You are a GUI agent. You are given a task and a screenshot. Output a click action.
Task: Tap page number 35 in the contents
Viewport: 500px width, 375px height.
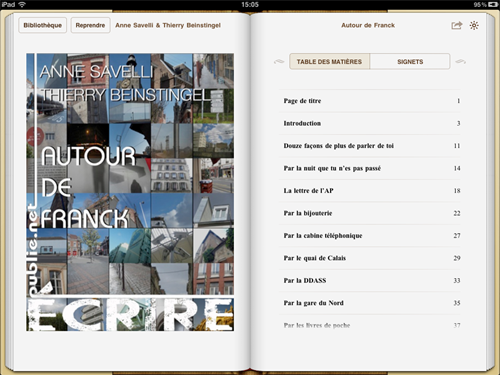[x=457, y=303]
